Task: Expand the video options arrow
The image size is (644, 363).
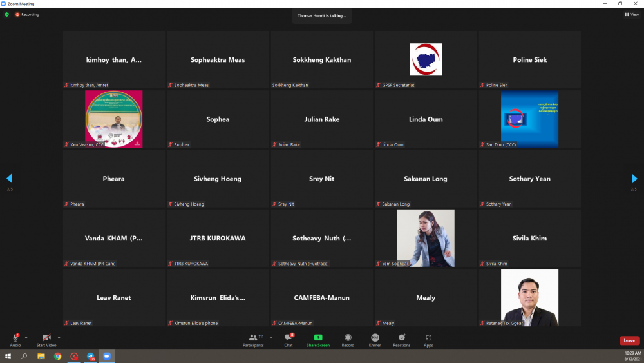Action: point(59,337)
